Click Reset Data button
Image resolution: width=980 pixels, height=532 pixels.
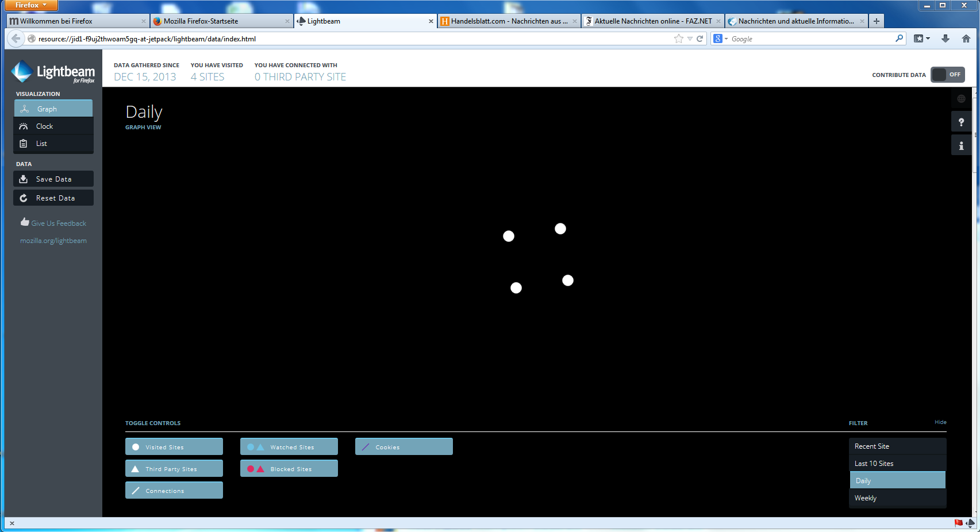(x=53, y=198)
